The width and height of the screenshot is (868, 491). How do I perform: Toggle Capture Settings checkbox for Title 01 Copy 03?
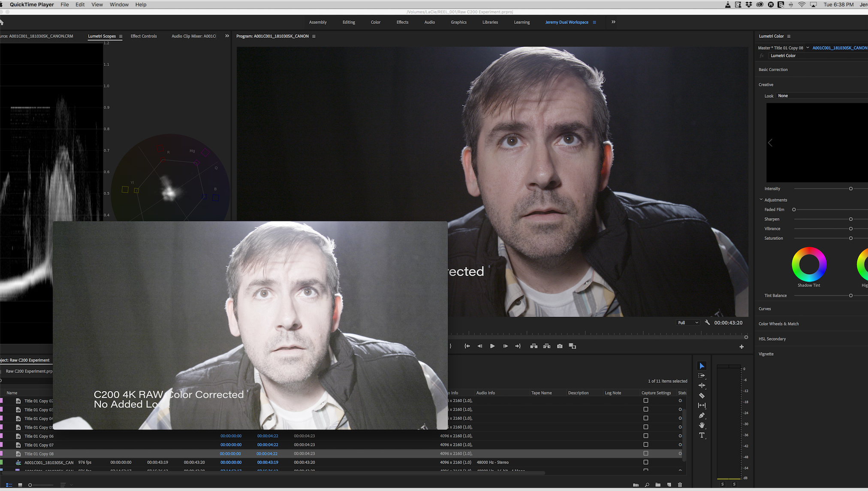pyautogui.click(x=646, y=409)
